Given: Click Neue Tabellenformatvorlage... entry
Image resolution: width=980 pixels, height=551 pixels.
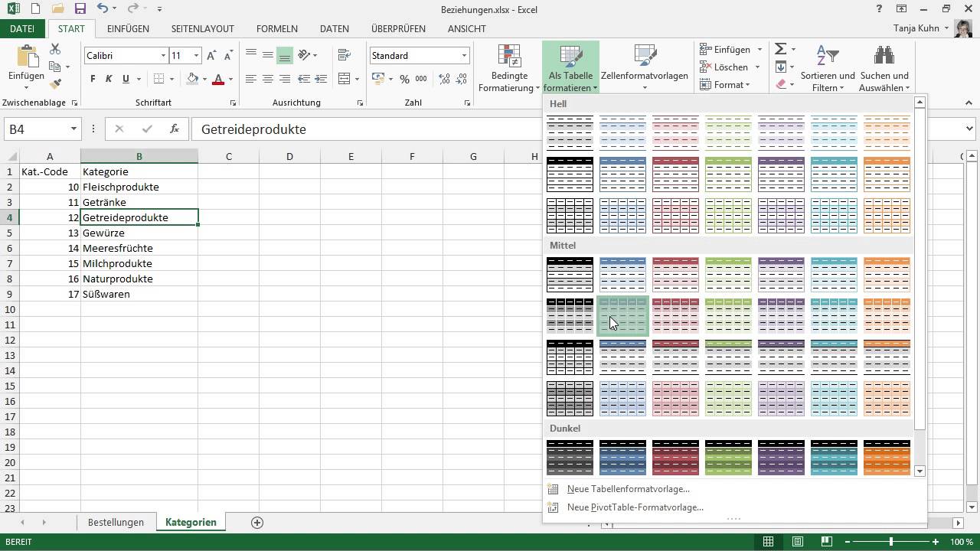Looking at the screenshot, I should pyautogui.click(x=629, y=489).
